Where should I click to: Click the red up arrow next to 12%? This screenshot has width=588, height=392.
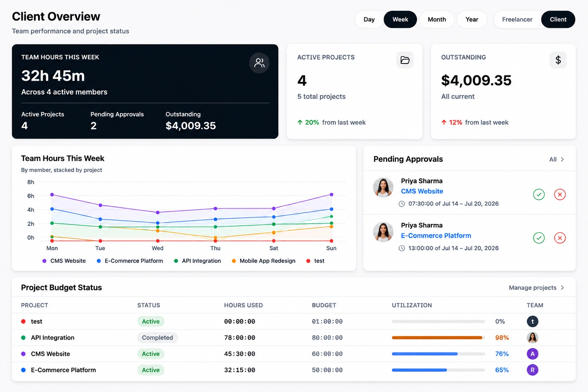[444, 122]
